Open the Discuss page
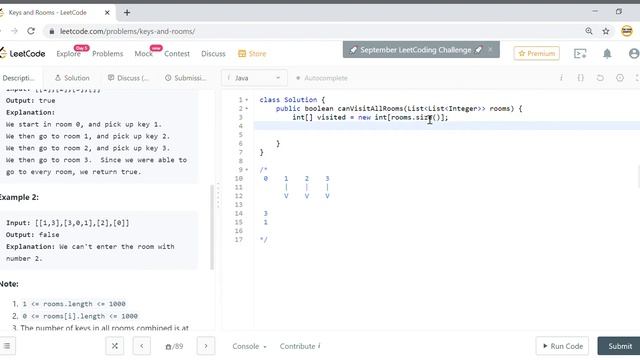 pyautogui.click(x=213, y=54)
